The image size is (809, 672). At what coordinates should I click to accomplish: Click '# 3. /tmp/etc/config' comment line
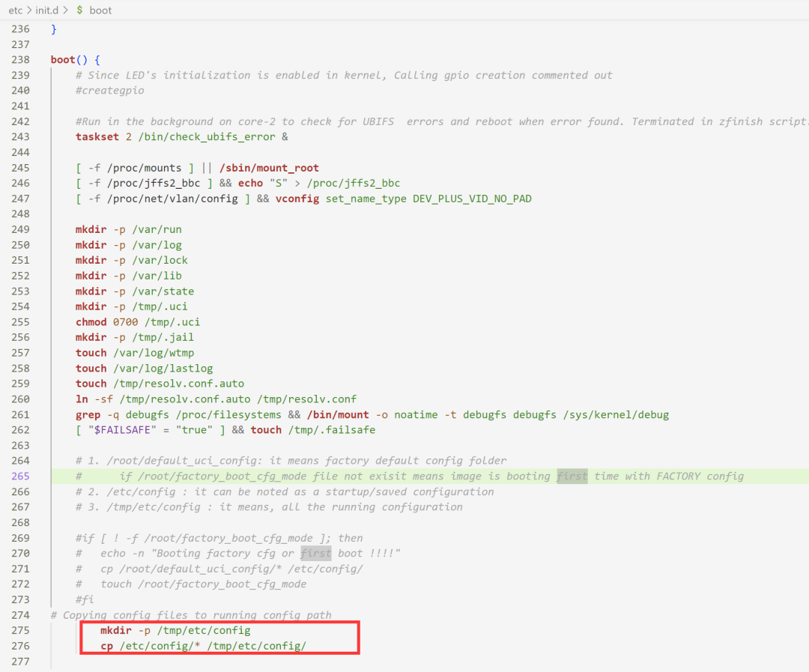(270, 507)
